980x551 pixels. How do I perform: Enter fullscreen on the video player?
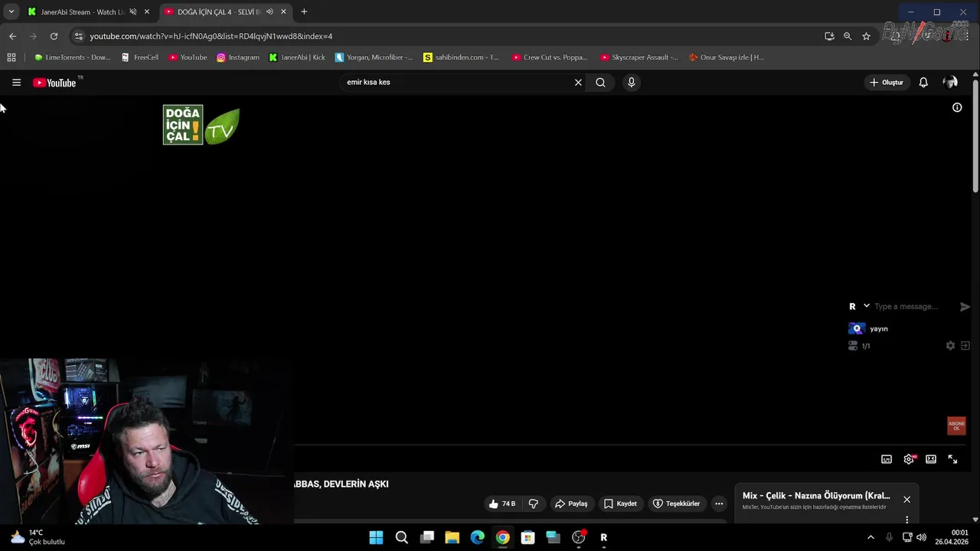(952, 459)
